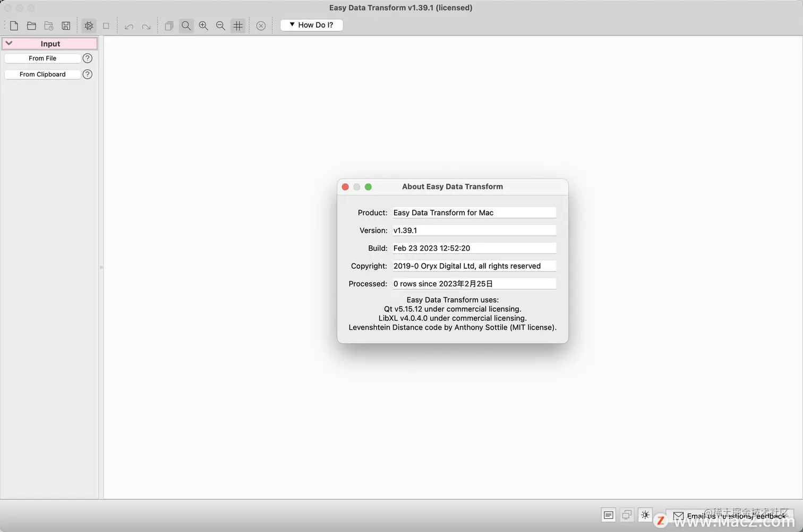The width and height of the screenshot is (803, 532).
Task: Open recent files with the folder-clock icon
Action: 49,25
